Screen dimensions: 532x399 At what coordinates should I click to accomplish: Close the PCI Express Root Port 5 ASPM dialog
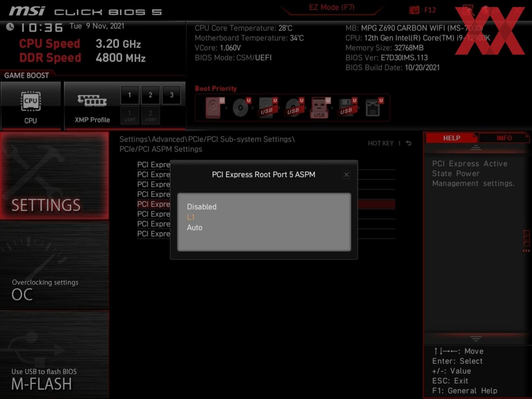346,174
